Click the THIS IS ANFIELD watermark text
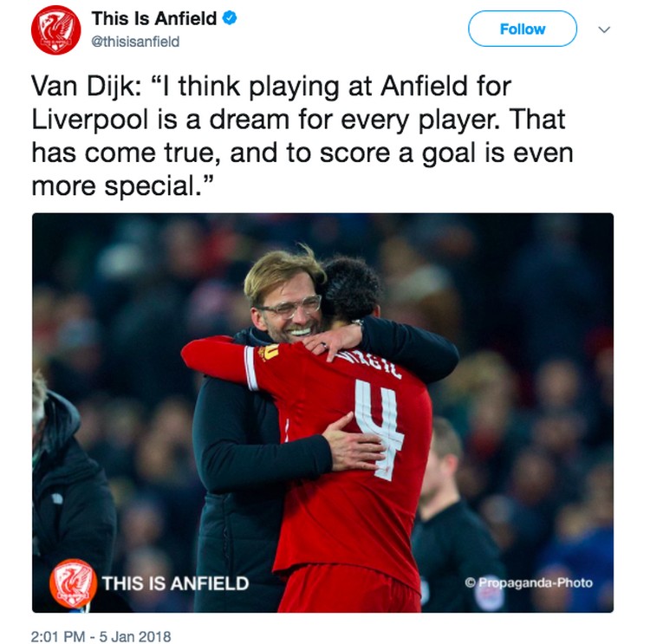Image resolution: width=650 pixels, height=644 pixels. pos(175,583)
